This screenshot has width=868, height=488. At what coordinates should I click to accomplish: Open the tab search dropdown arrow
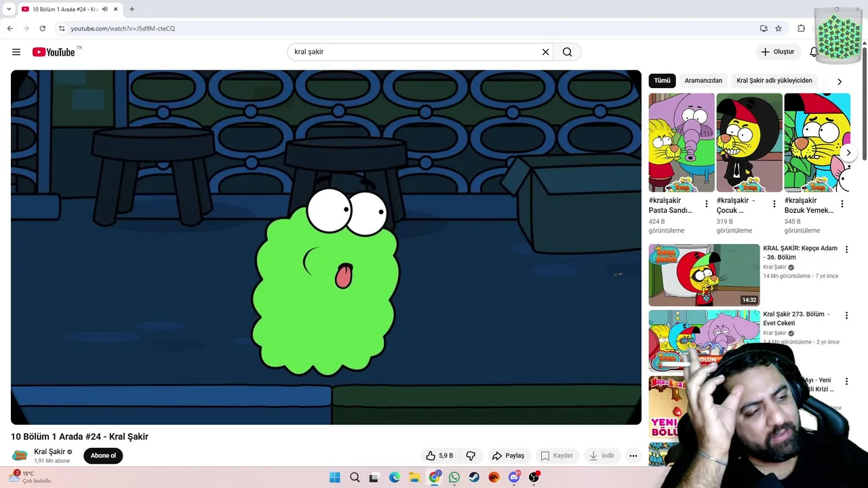9,9
